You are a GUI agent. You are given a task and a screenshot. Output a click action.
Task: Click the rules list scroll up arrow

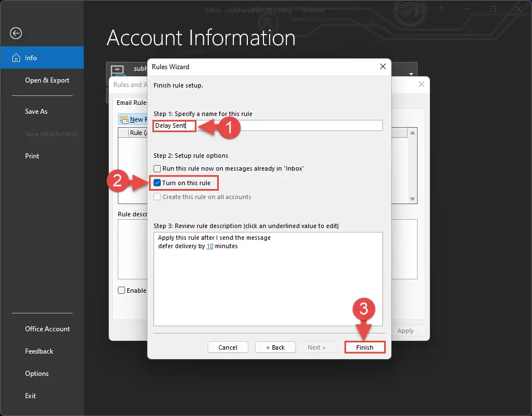tap(412, 133)
